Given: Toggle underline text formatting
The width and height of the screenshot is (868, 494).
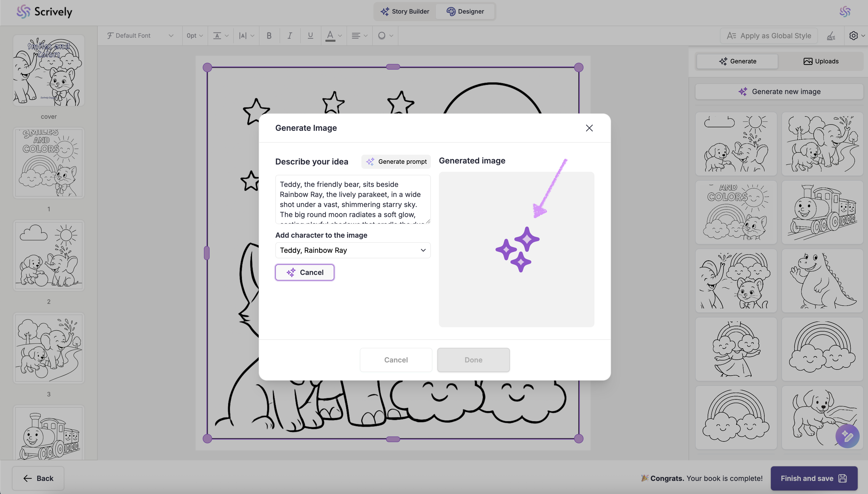Looking at the screenshot, I should tap(310, 36).
